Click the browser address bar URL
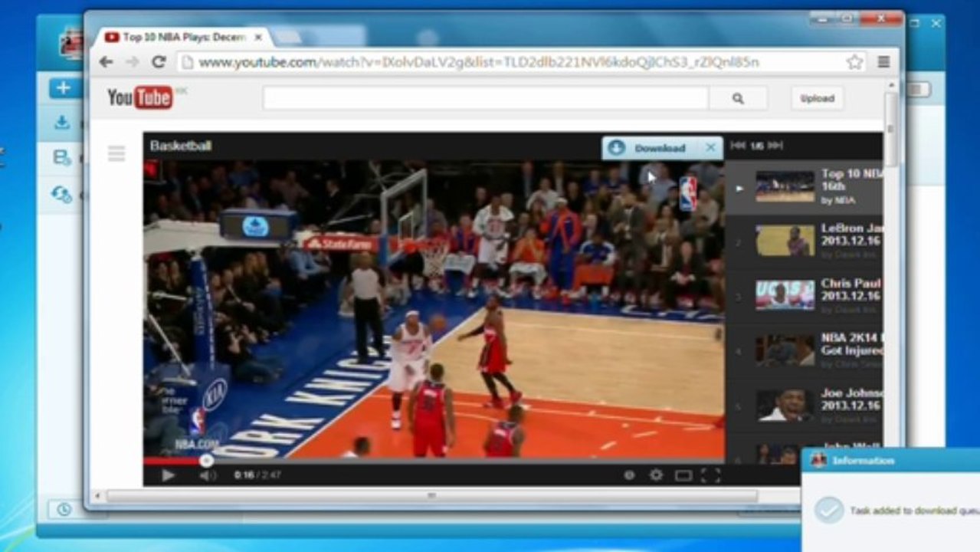Image resolution: width=980 pixels, height=552 pixels. point(479,62)
